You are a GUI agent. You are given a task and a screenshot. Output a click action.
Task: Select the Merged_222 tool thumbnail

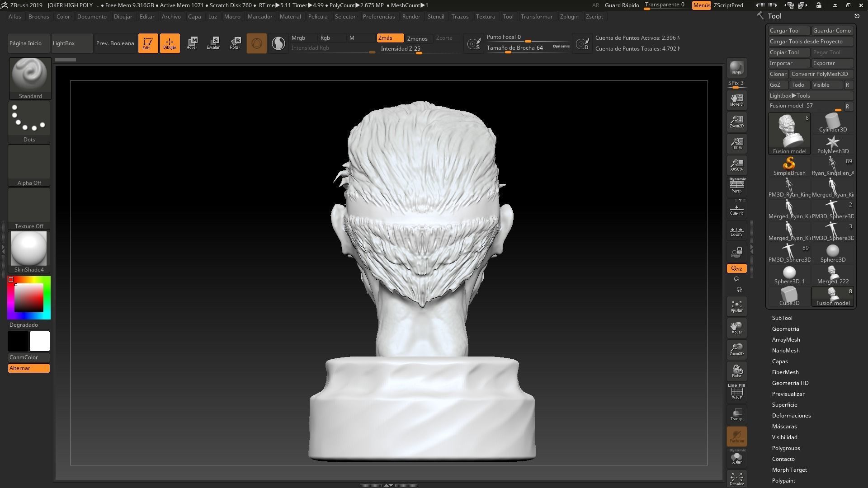(x=833, y=275)
